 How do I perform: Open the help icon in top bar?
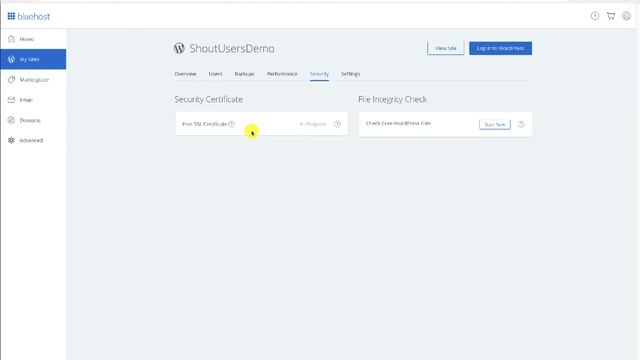(595, 16)
